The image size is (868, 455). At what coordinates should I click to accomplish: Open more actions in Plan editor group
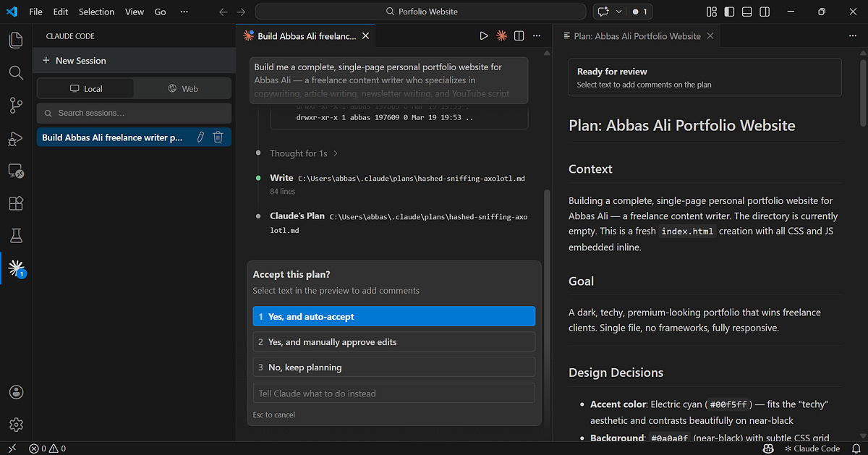[x=852, y=35]
